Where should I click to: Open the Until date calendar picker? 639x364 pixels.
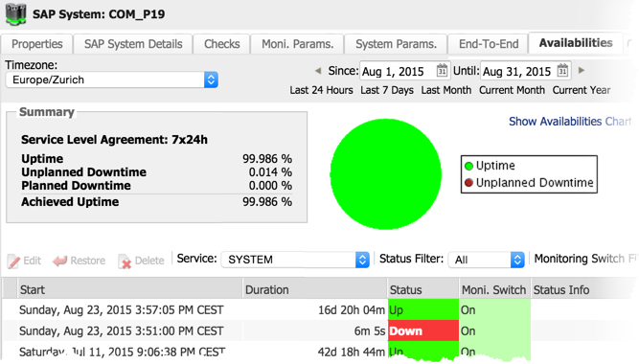pos(562,71)
